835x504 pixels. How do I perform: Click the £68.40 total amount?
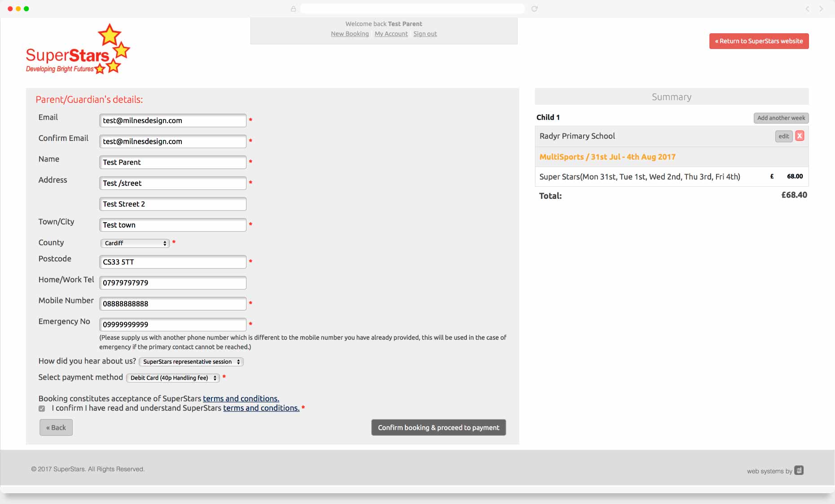coord(794,195)
